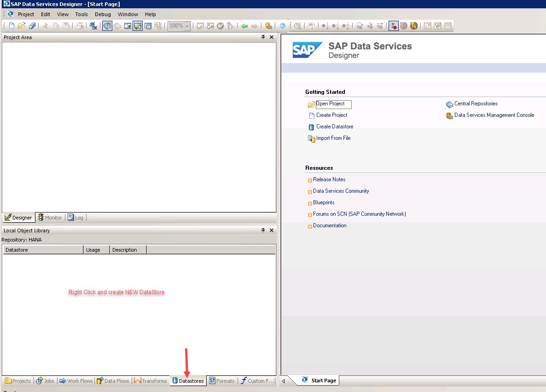Click View Enabled Descriptions toolbar icon
Screen dimensions: 546x392
158,26
